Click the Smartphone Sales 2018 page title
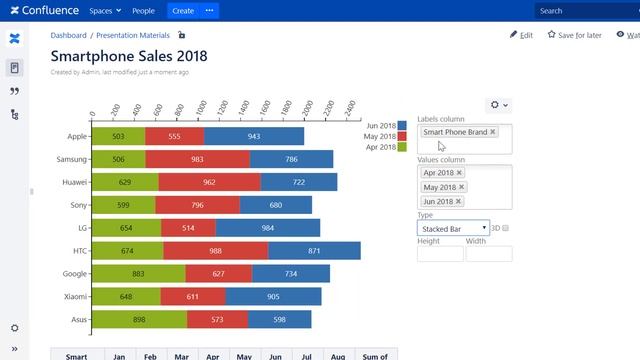The width and height of the screenshot is (640, 360). click(x=129, y=56)
